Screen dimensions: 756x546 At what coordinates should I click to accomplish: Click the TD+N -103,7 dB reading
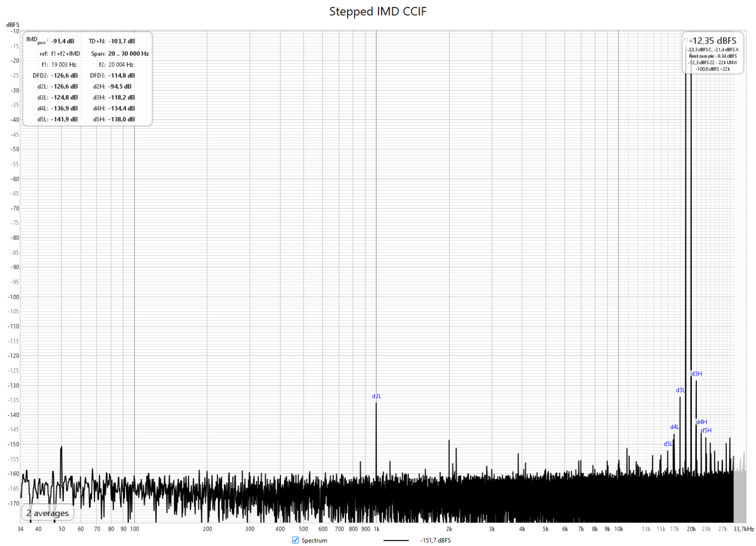click(x=121, y=41)
